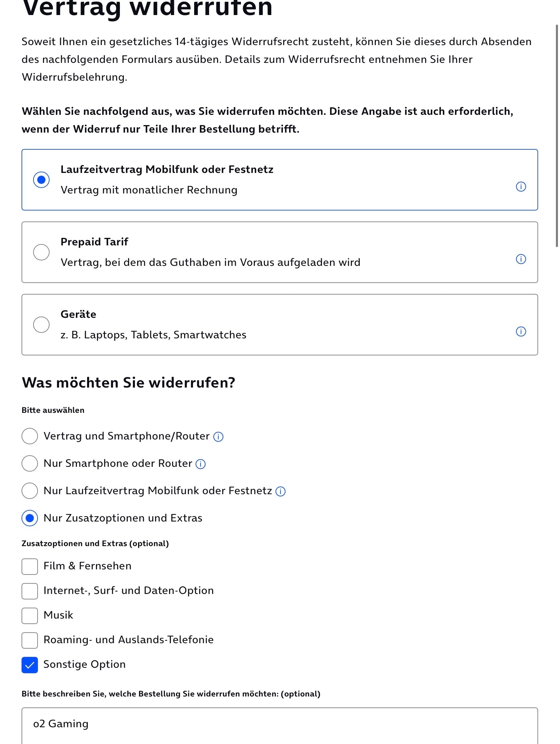
Task: Show info for Vertrag und Smartphone/Router
Action: [x=218, y=437]
